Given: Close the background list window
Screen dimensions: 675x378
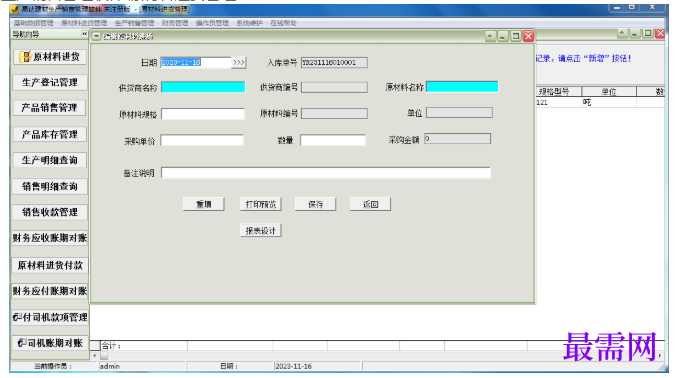Looking at the screenshot, I should (x=660, y=33).
